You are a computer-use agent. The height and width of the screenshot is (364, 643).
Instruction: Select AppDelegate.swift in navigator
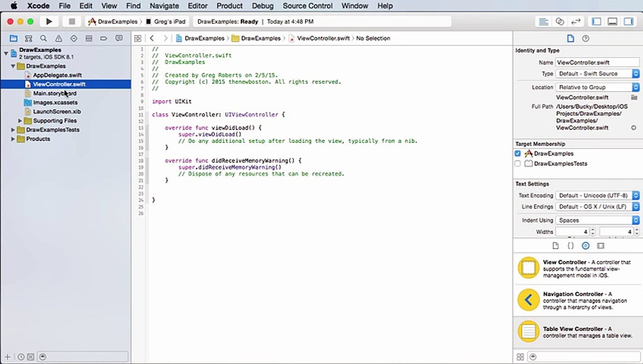tap(57, 75)
